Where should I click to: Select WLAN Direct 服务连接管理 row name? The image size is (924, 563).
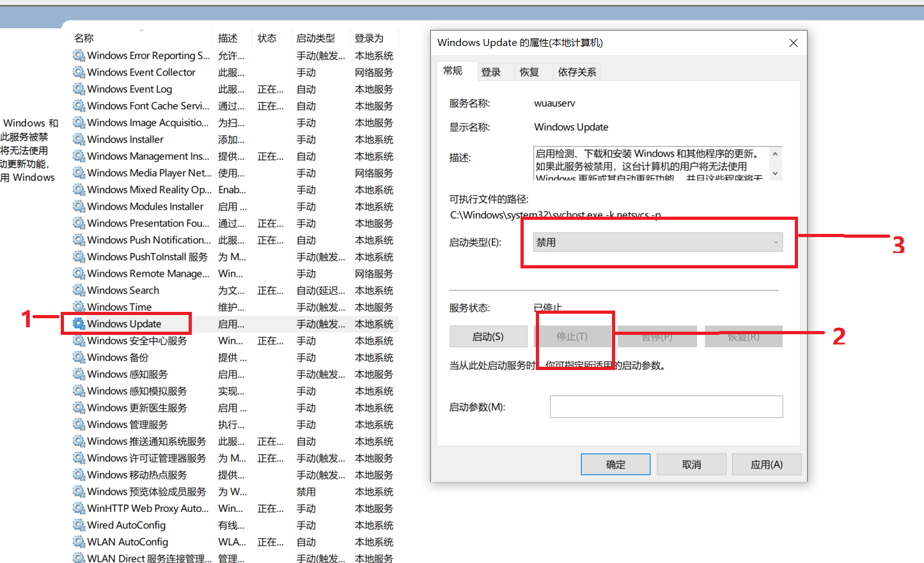(x=149, y=558)
